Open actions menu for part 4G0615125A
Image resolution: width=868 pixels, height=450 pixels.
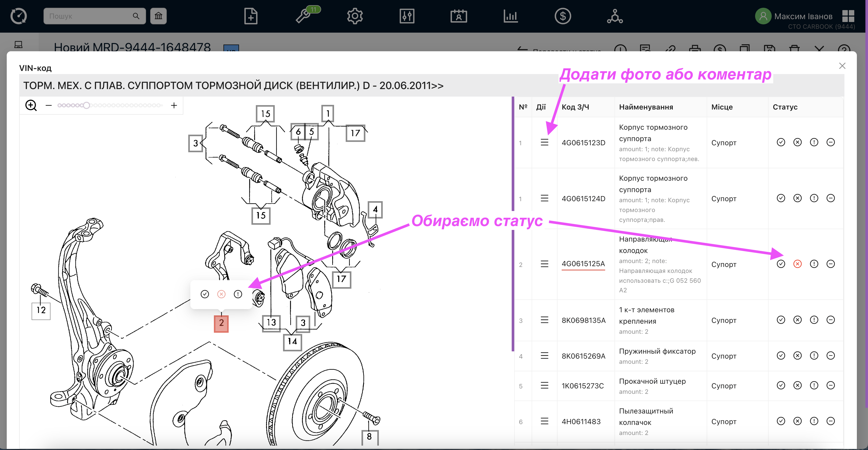pos(544,264)
